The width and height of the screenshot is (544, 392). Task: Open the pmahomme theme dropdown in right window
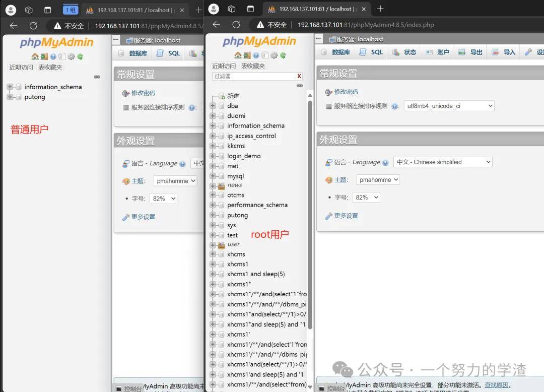378,180
